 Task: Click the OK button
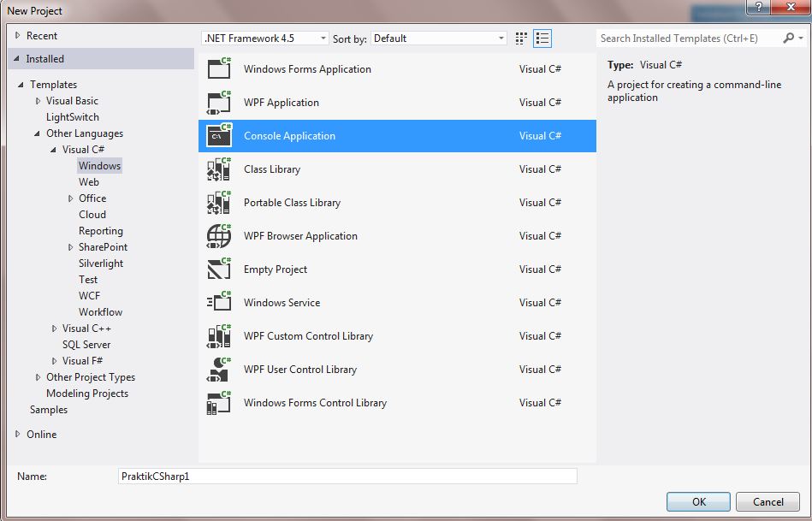pyautogui.click(x=698, y=501)
